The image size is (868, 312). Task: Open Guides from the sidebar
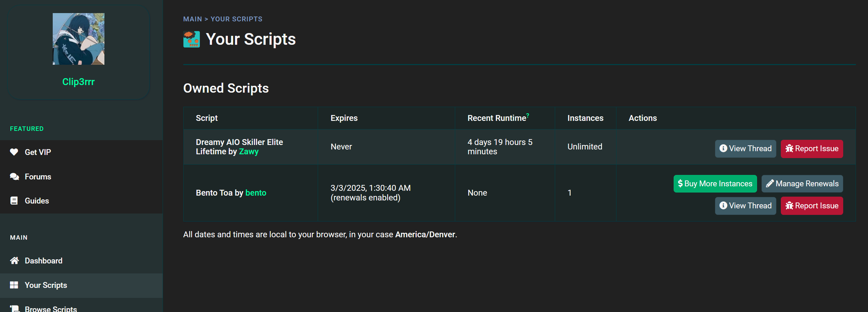tap(81, 201)
